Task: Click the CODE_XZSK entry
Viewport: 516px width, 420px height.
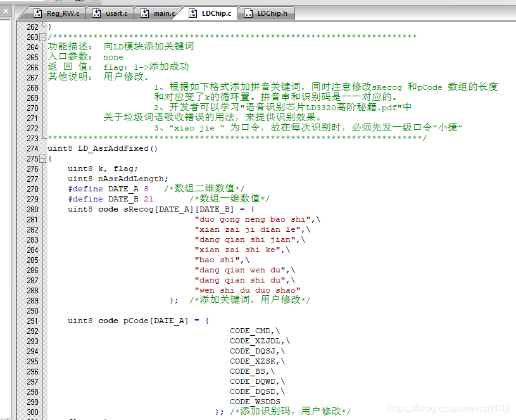Action: click(253, 362)
